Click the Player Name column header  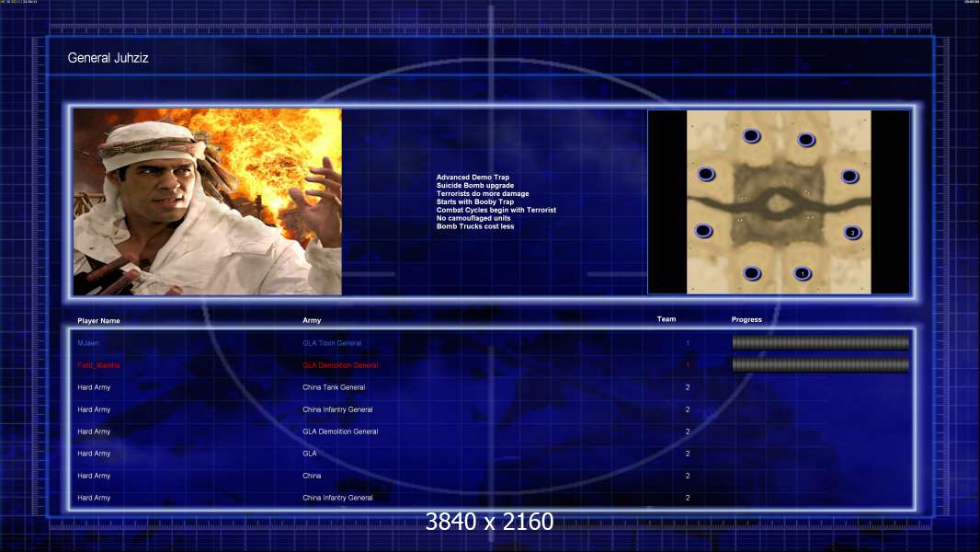click(98, 321)
